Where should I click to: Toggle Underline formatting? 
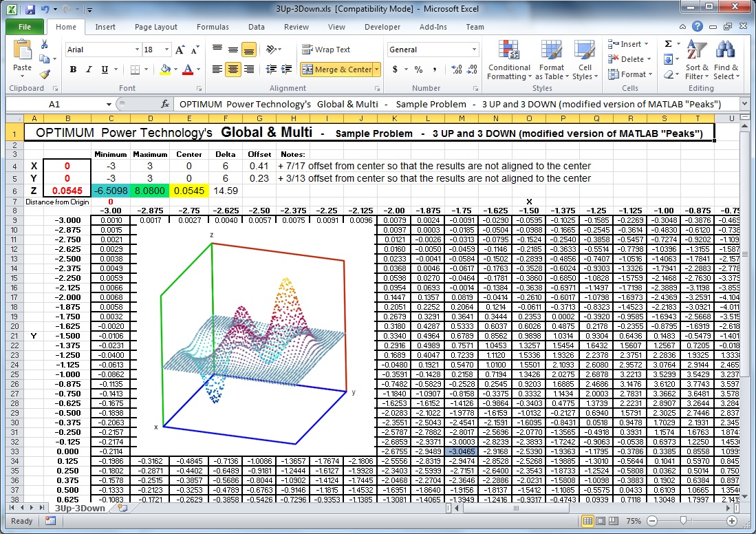click(x=105, y=70)
